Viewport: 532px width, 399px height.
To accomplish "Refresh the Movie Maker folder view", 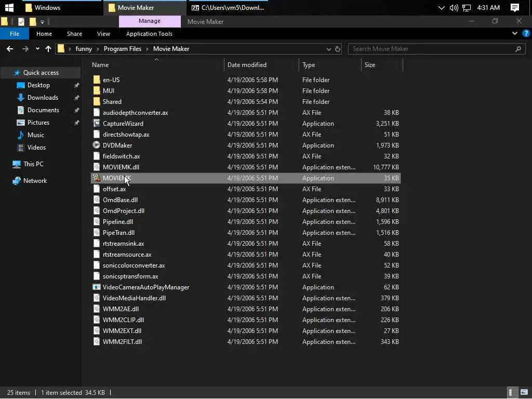I will click(337, 49).
